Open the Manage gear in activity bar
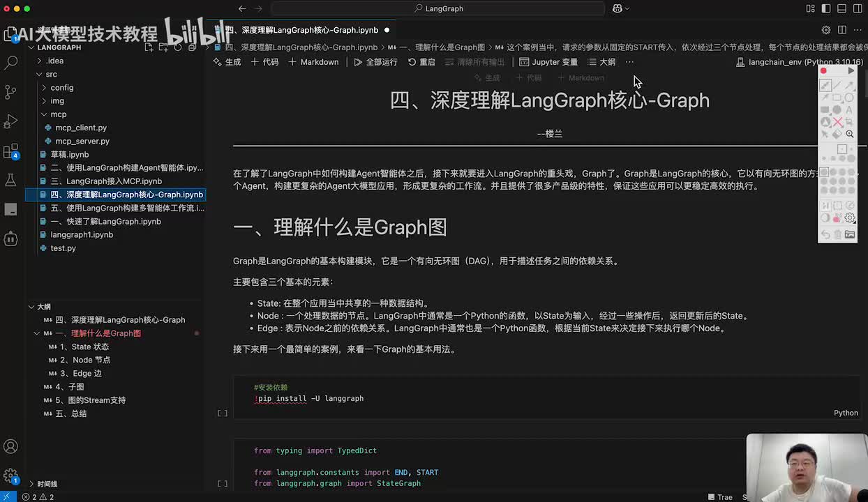868x502 pixels. pos(11,476)
